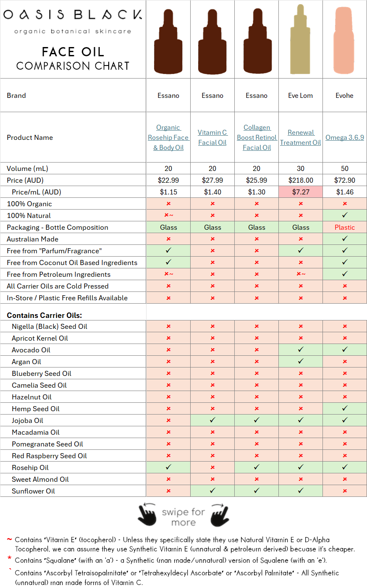The height and width of the screenshot is (588, 367).
Task: Click the $22.99 price cell
Action: [168, 180]
